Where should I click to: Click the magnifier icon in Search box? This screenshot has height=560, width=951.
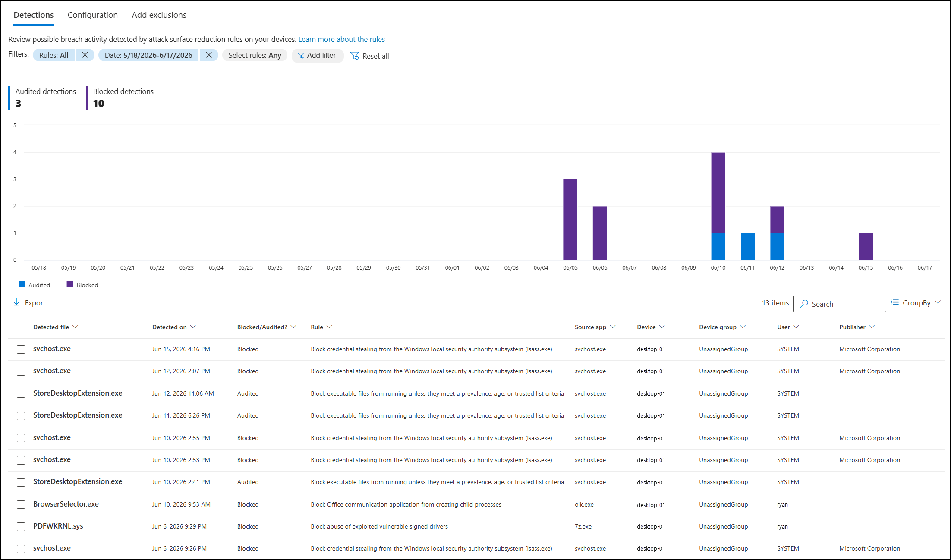coord(804,304)
